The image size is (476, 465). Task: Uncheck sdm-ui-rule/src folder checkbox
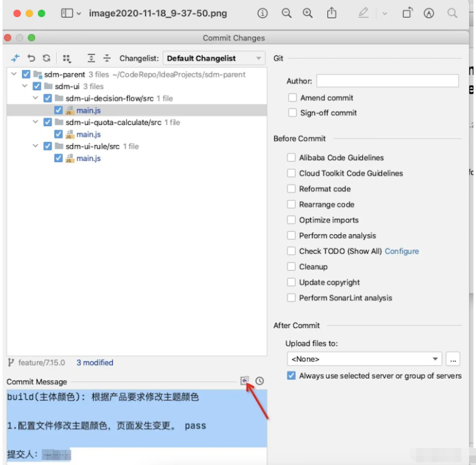(x=48, y=146)
